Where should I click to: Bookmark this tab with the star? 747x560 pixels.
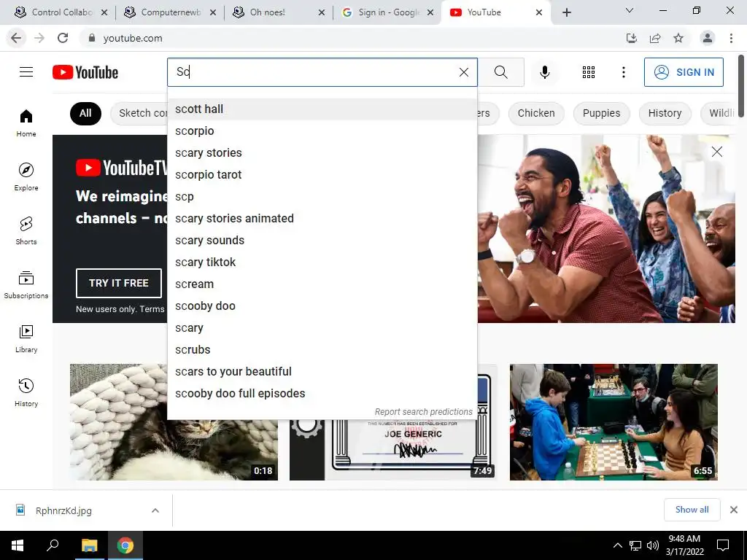(678, 38)
